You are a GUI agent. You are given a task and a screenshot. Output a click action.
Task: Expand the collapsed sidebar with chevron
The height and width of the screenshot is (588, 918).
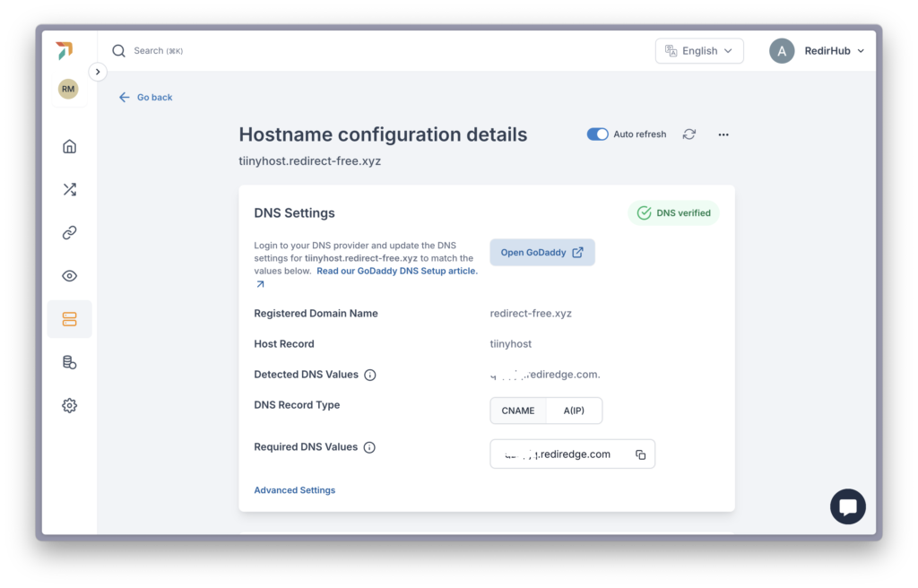(x=98, y=72)
